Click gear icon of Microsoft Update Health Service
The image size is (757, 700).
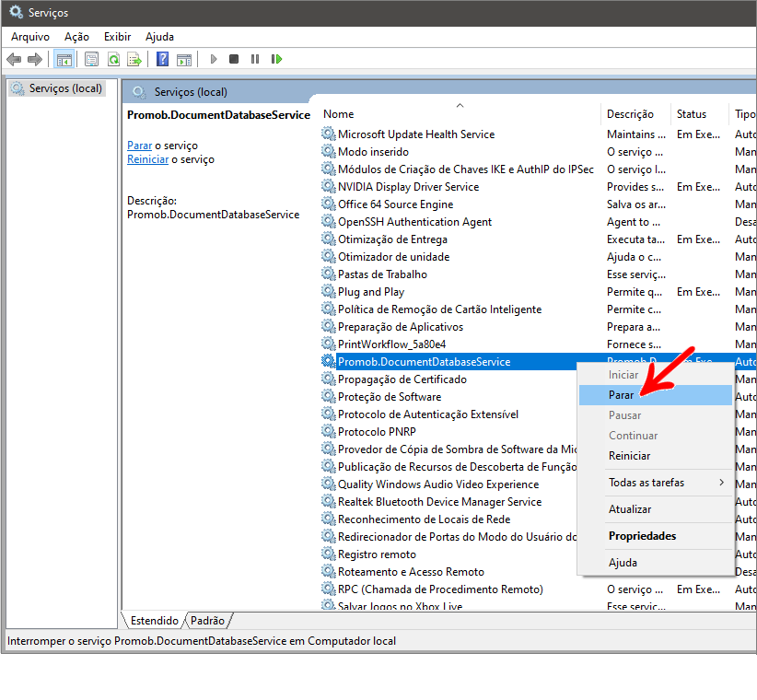click(328, 134)
